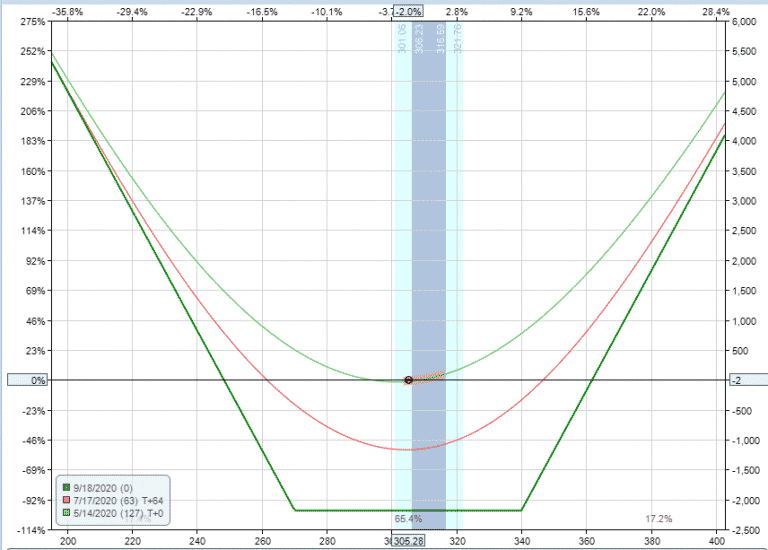Click the 306.23 label in shaded band

(419, 39)
